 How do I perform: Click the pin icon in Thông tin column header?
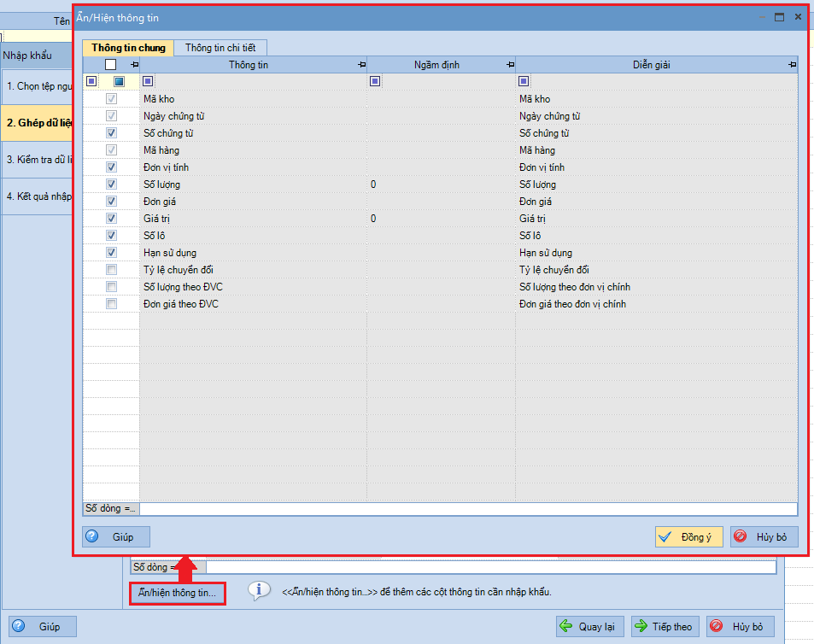(362, 65)
